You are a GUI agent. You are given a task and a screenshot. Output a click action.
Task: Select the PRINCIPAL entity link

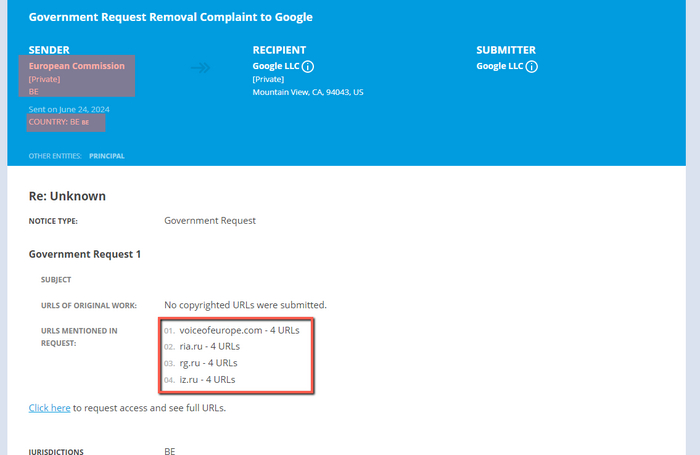coord(107,156)
